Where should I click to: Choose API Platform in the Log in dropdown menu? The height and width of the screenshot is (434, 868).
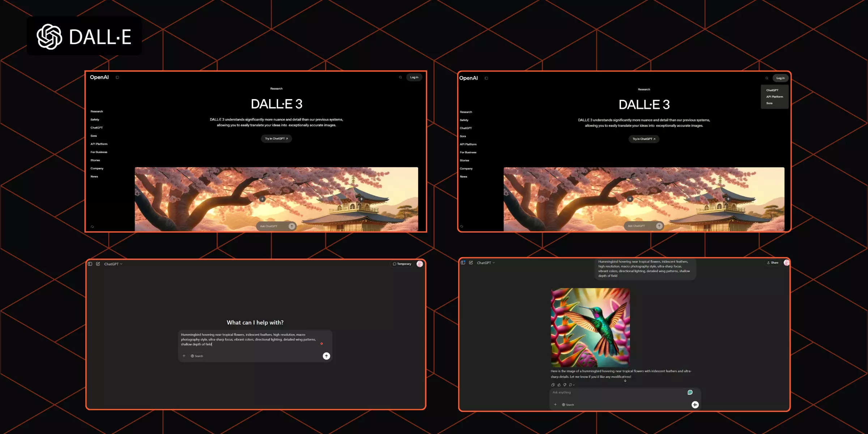click(x=774, y=97)
